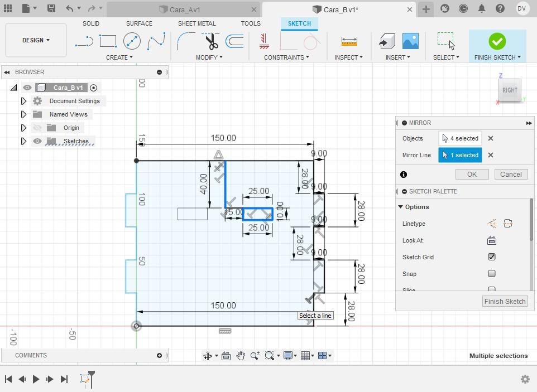This screenshot has height=392, width=537.
Task: Switch to the SOLID tab
Action: click(x=91, y=23)
